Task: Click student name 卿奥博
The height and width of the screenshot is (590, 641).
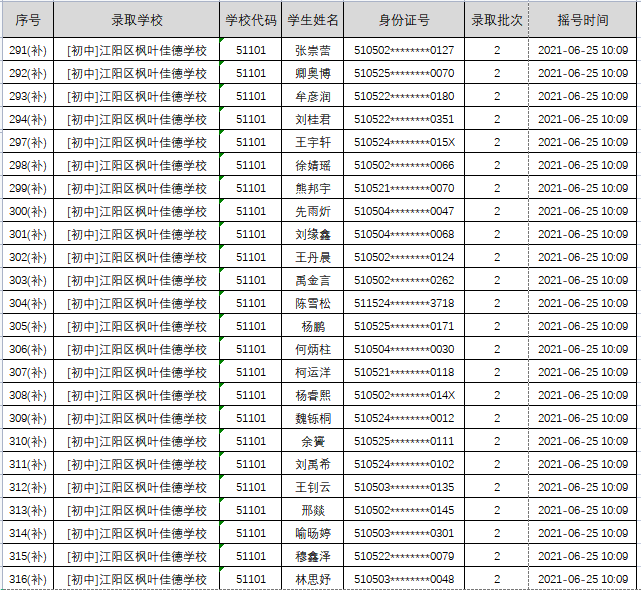Action: 313,73
